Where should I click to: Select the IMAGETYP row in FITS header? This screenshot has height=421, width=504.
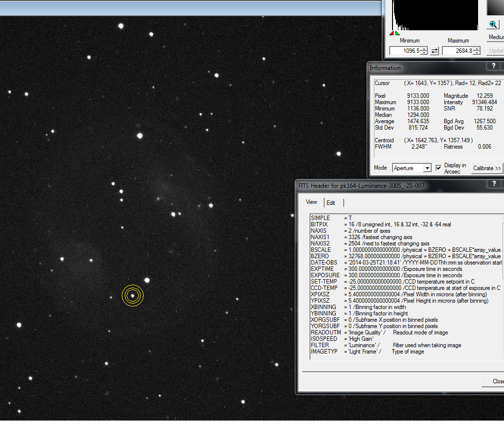tap(406, 352)
